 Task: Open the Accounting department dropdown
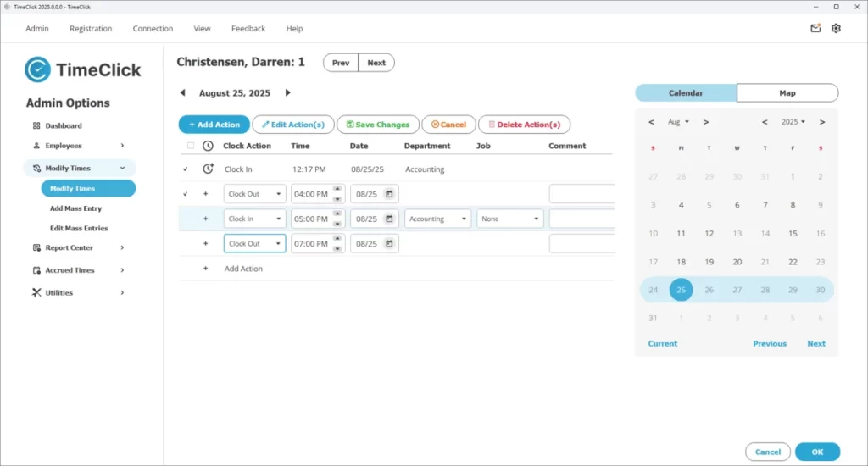pyautogui.click(x=437, y=219)
